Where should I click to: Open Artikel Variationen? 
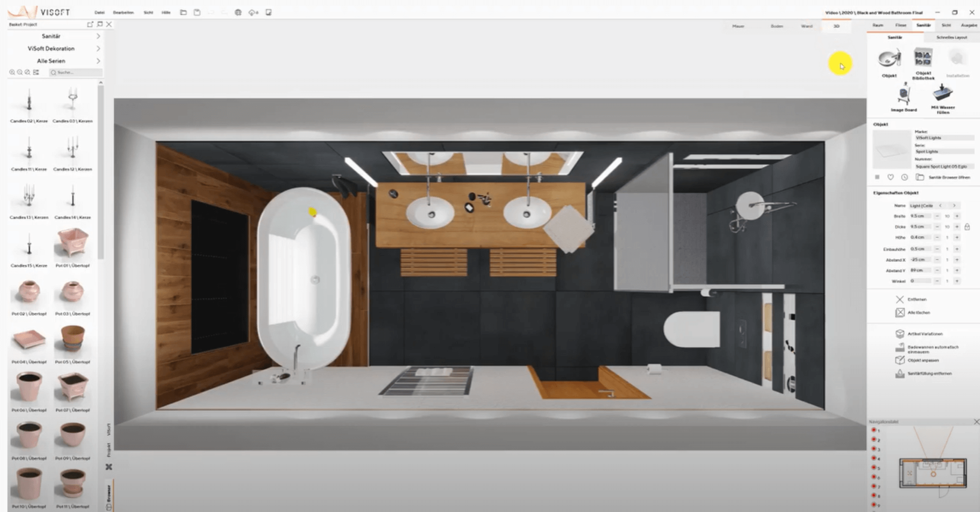(x=919, y=334)
